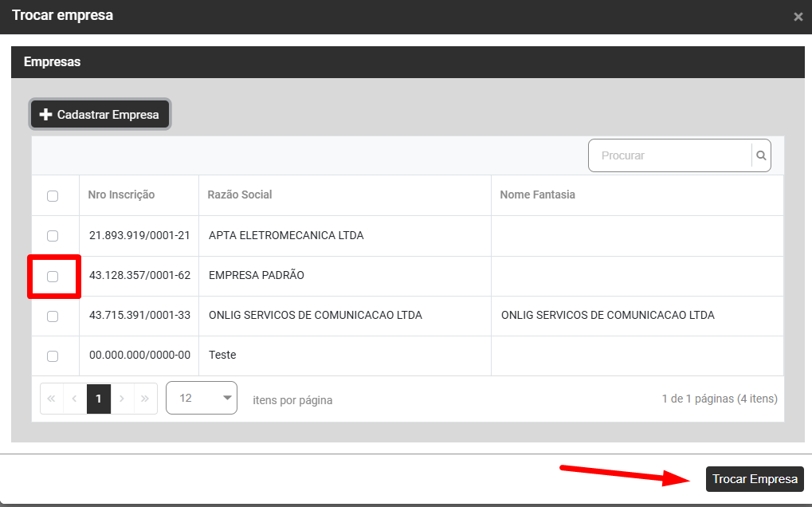Screen dimensions: 812x507
Task: Toggle the select-all header checkbox
Action: pos(53,196)
